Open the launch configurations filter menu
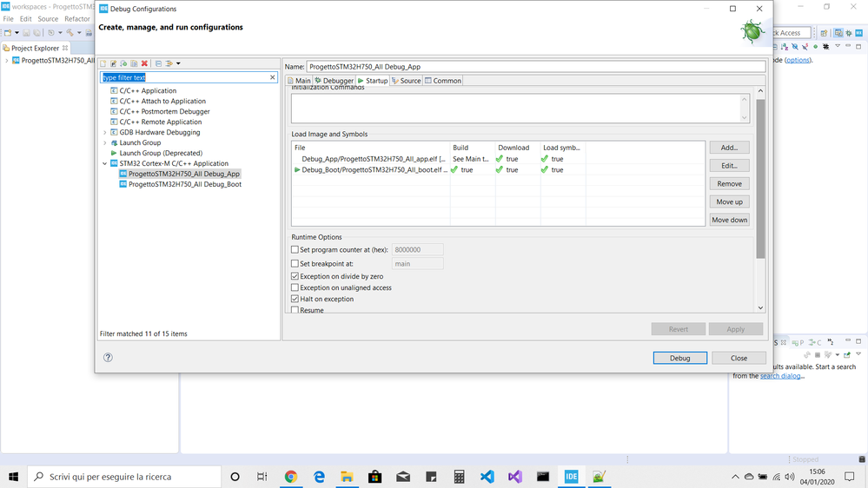The image size is (868, 488). 173,63
